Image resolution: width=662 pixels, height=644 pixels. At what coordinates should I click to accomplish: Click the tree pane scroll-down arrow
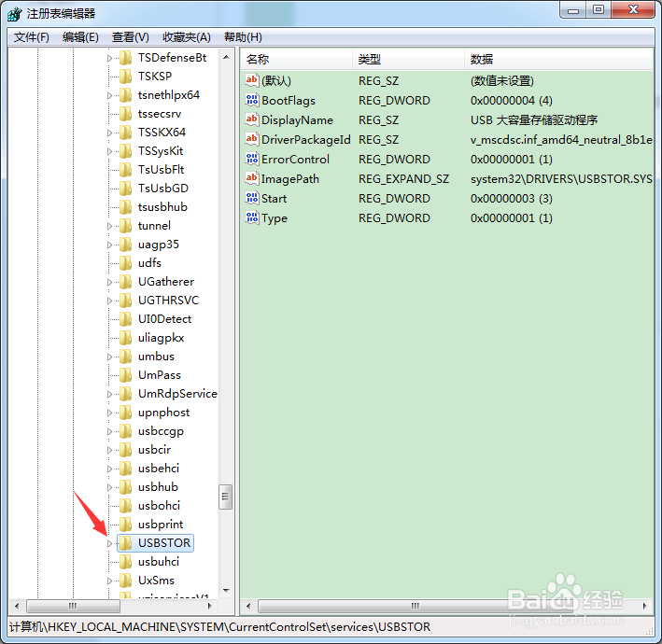click(x=226, y=591)
